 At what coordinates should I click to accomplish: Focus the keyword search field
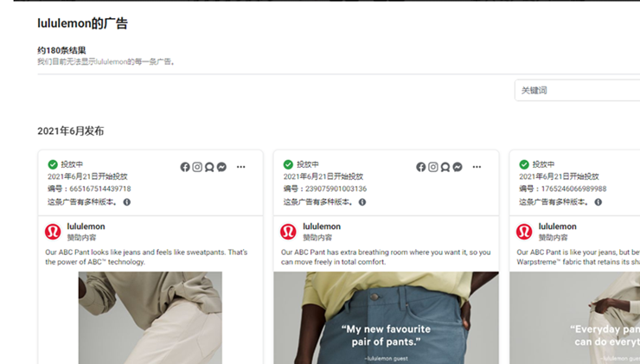[577, 90]
